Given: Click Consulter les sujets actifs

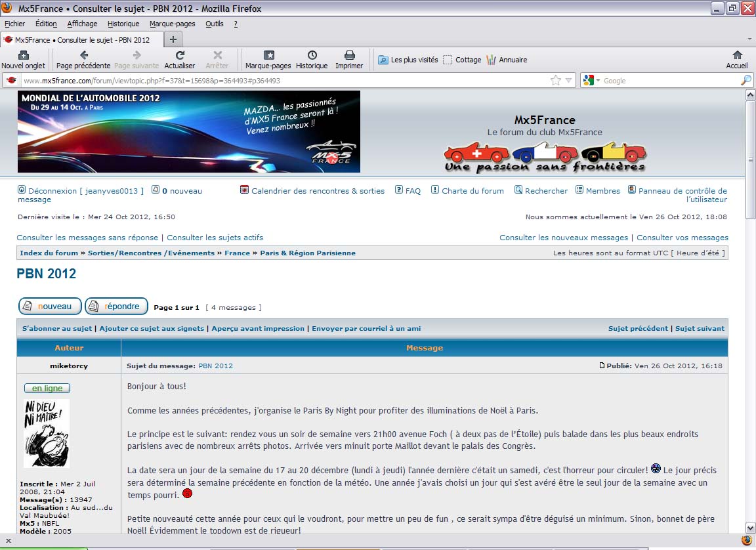Looking at the screenshot, I should tap(215, 238).
